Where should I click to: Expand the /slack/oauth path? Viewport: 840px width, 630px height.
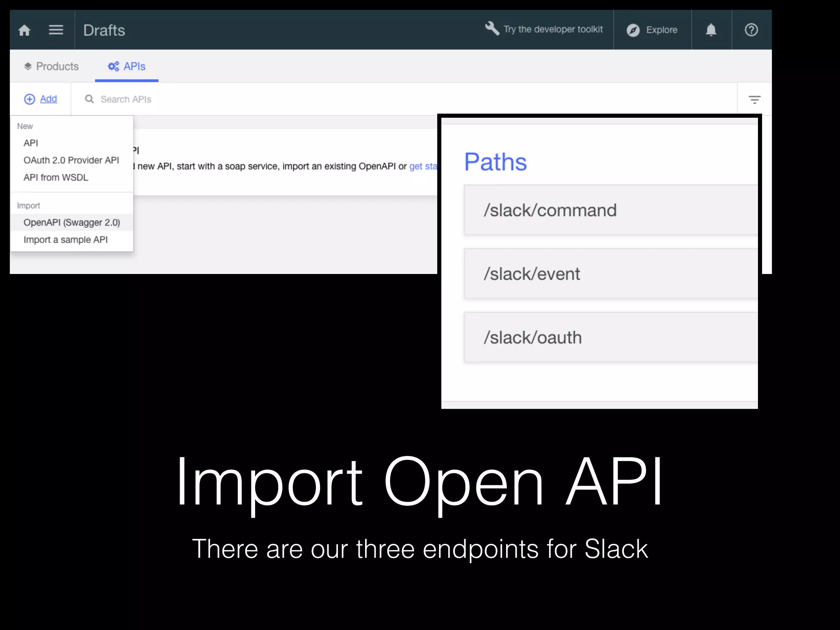coord(611,338)
